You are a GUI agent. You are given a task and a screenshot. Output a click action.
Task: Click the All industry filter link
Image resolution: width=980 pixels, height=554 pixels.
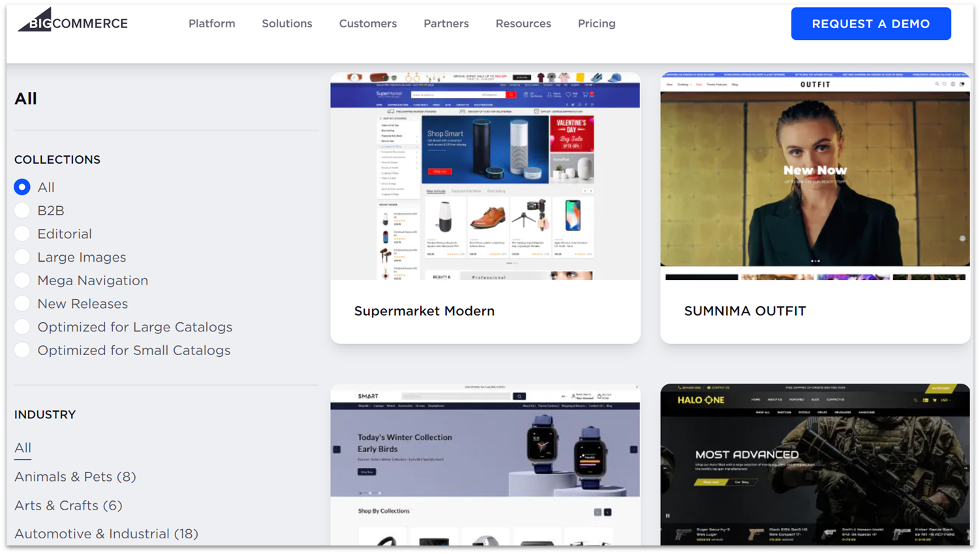tap(23, 448)
